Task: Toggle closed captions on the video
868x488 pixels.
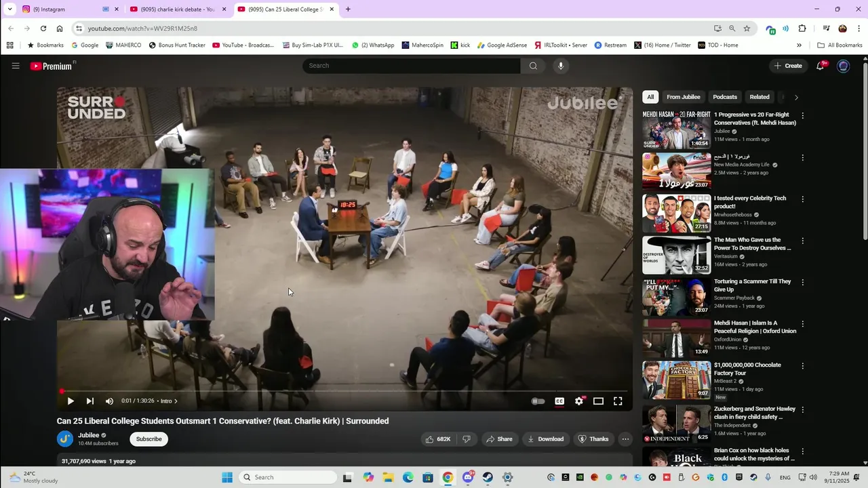Action: pos(559,401)
